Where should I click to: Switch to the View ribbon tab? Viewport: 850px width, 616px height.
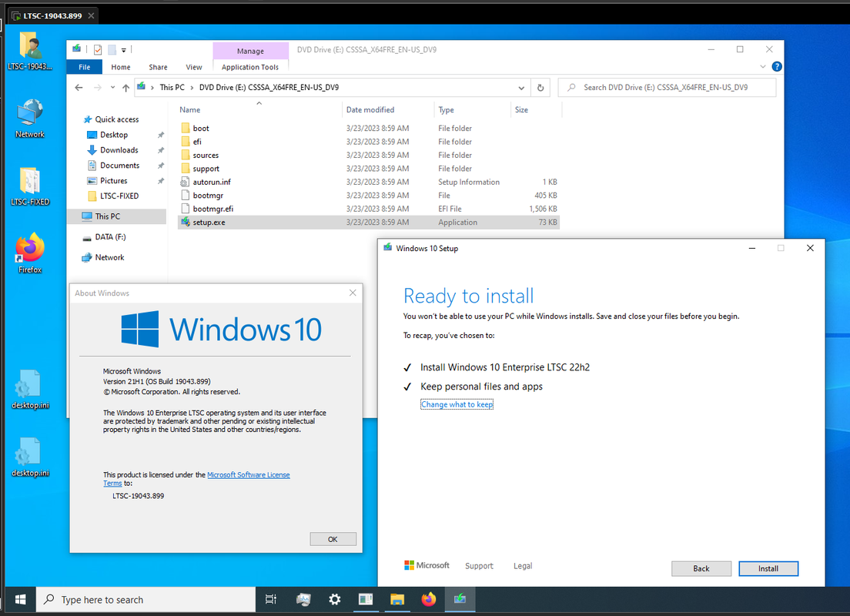193,67
